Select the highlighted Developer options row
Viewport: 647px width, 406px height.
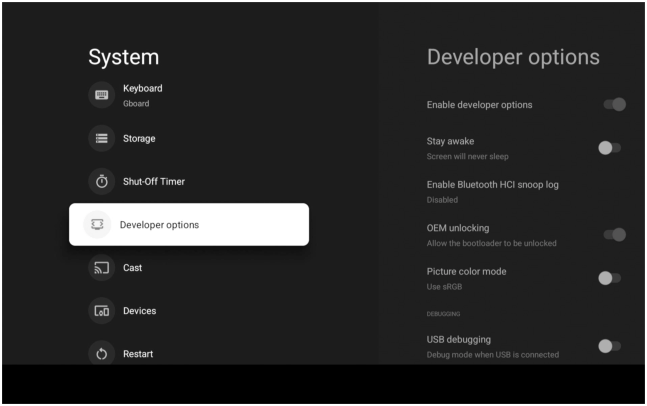(x=188, y=225)
